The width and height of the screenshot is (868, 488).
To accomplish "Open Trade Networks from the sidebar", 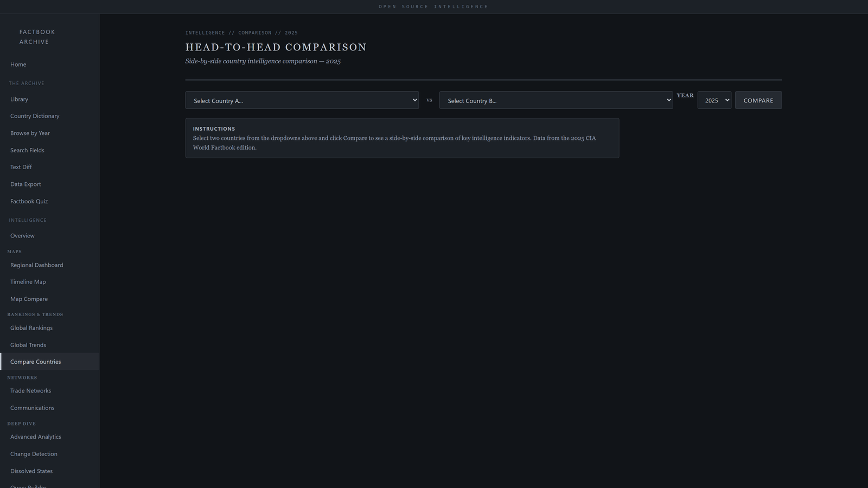I will 31,391.
